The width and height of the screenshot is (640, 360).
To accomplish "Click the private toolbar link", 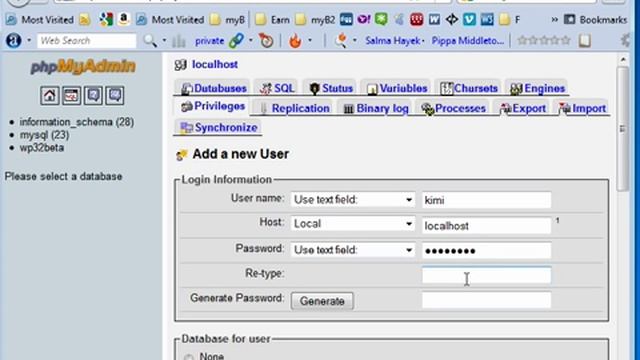I will pyautogui.click(x=209, y=40).
